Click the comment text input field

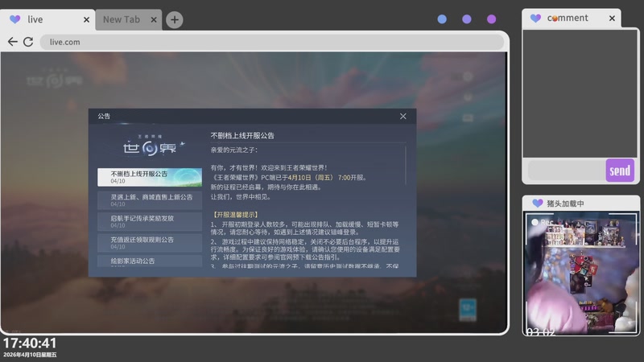(567, 170)
